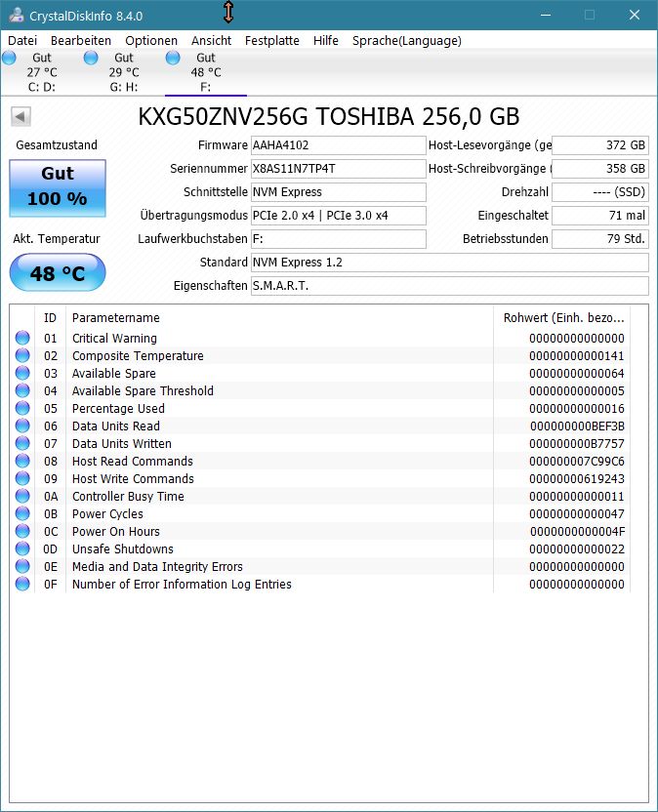Click the Firmware field AAHA4102
This screenshot has width=658, height=812.
pyautogui.click(x=339, y=145)
